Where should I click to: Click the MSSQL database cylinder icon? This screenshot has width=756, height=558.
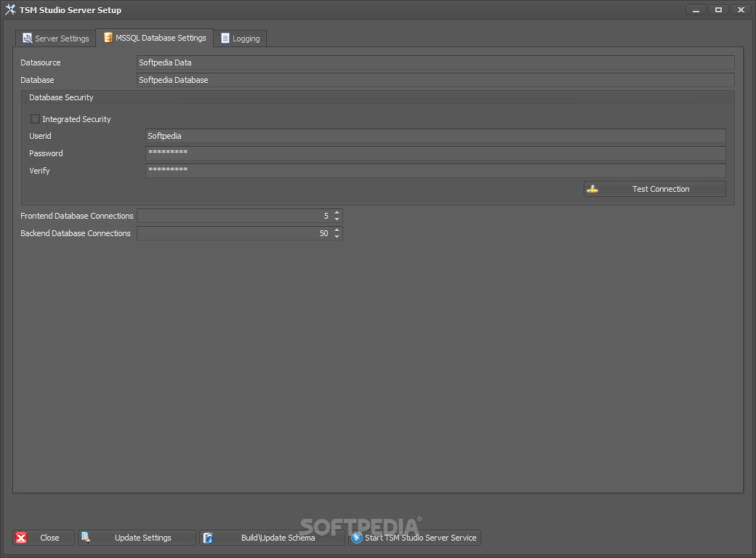[x=108, y=38]
